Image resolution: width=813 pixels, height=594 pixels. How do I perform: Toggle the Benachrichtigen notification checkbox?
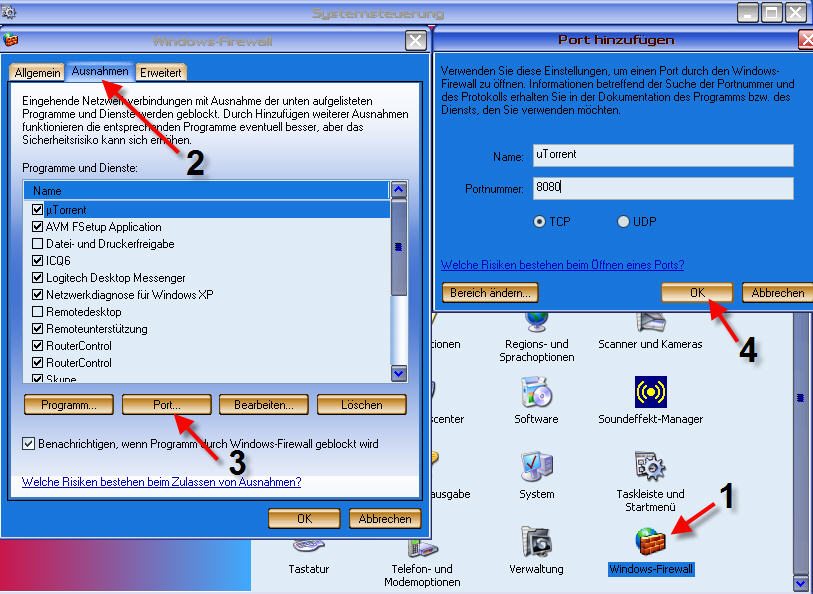click(29, 444)
